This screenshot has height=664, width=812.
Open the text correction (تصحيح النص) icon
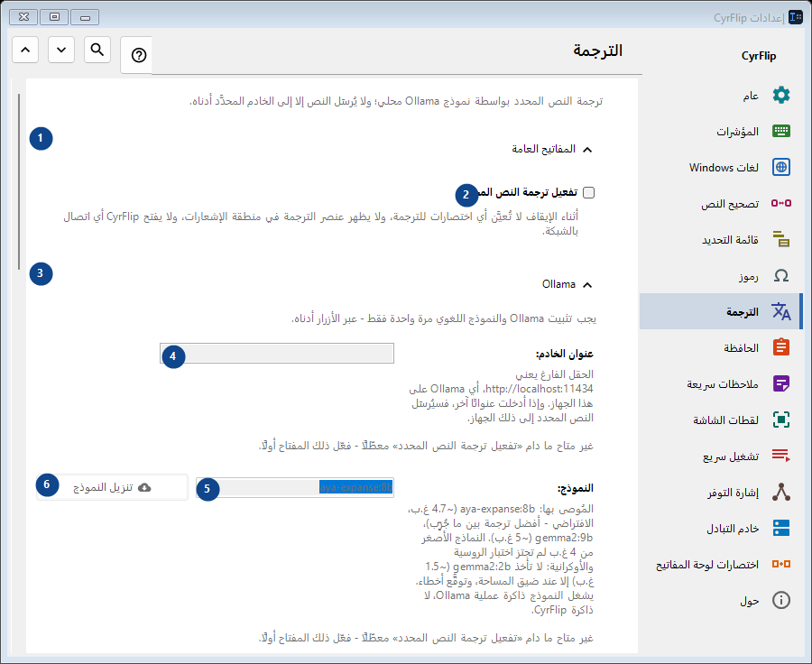781,203
